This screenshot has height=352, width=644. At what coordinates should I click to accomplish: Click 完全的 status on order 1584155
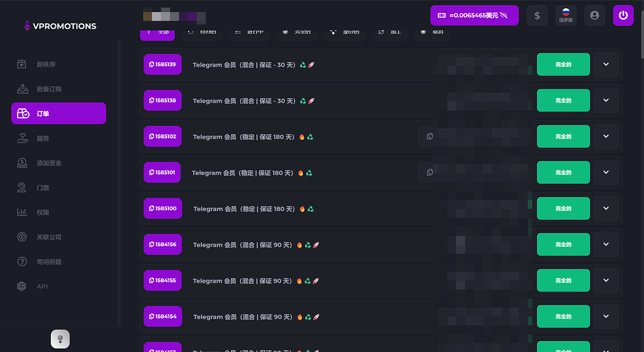tap(563, 280)
